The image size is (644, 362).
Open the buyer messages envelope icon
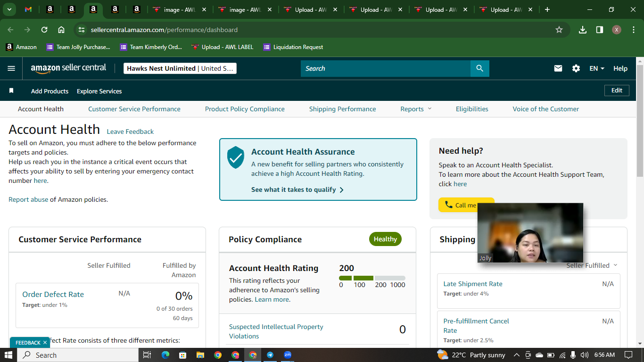(x=558, y=68)
